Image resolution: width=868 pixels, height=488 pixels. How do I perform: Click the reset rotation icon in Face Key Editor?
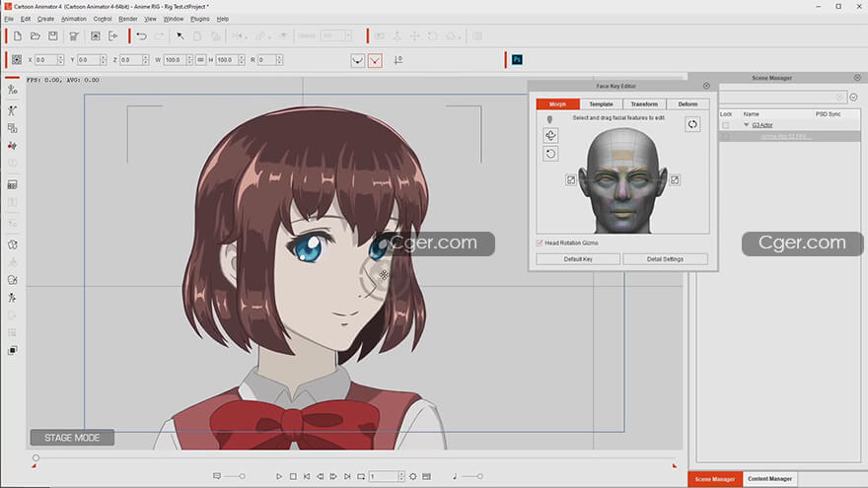coord(550,154)
